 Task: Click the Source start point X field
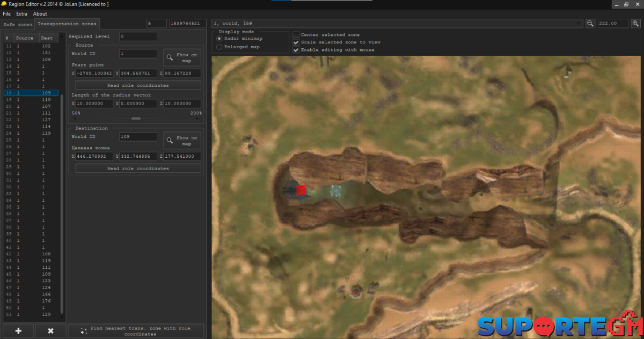94,73
